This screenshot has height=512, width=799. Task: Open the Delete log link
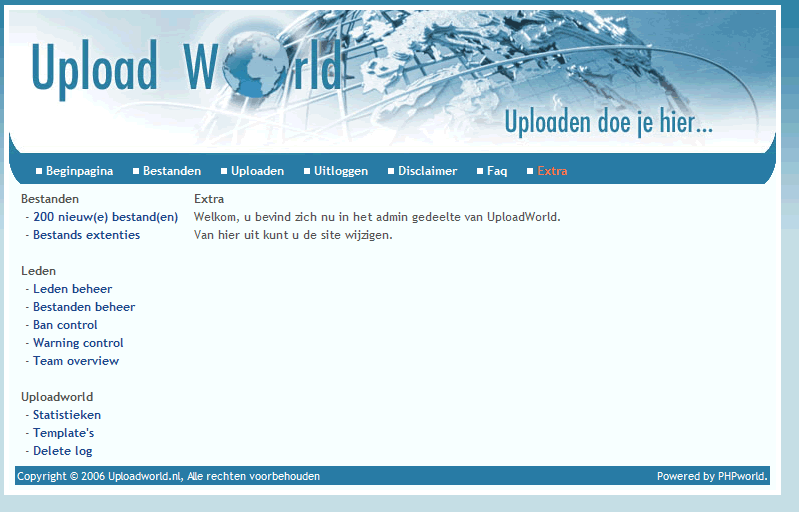[63, 451]
